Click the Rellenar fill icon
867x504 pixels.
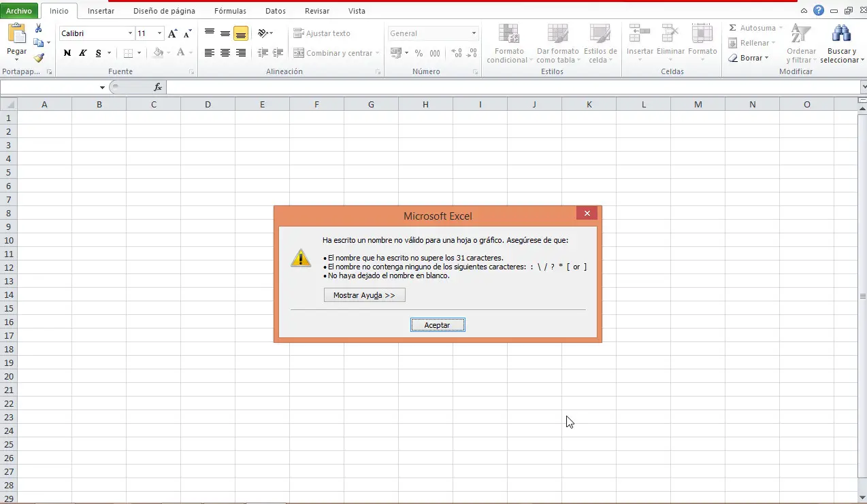click(x=732, y=43)
